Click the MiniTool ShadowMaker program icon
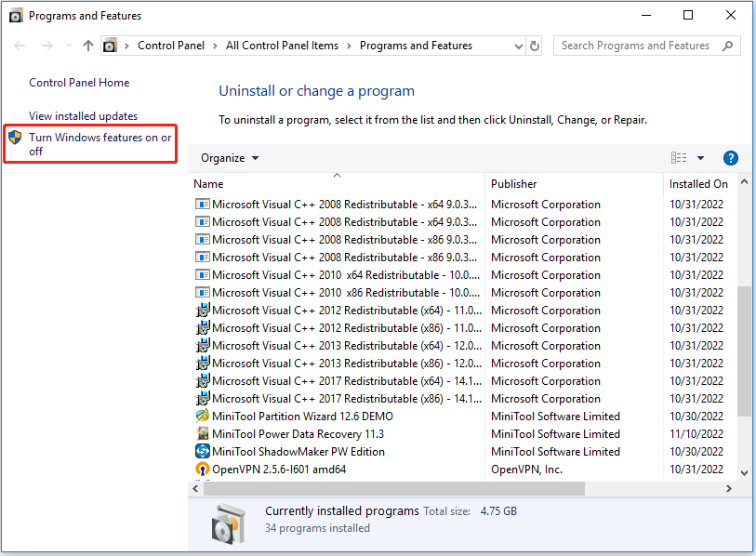Screen dimensions: 756x556 202,451
